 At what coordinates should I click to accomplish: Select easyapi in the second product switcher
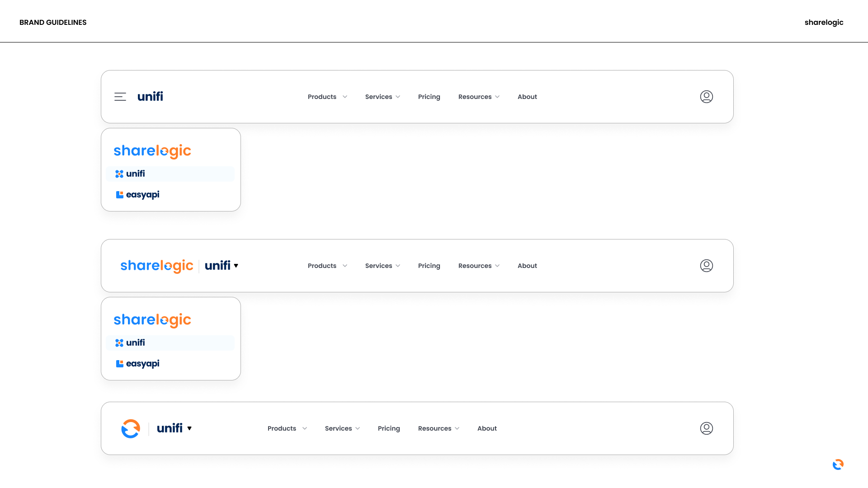[142, 363]
